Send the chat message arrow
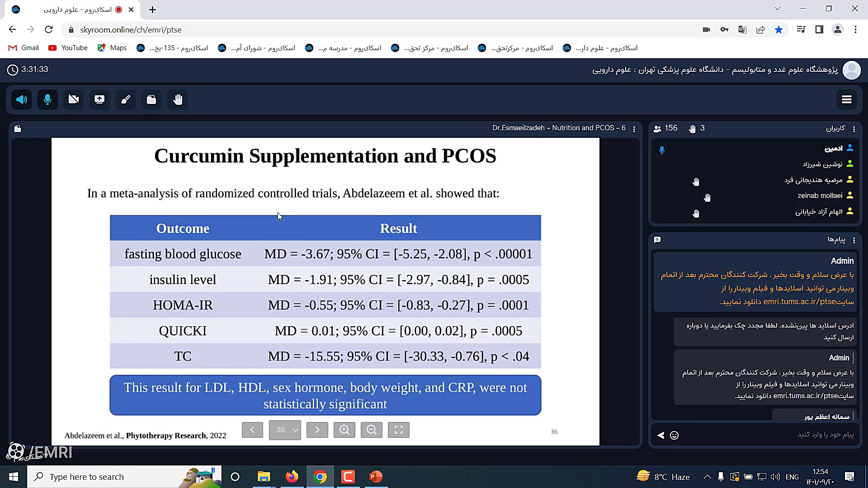 point(660,435)
